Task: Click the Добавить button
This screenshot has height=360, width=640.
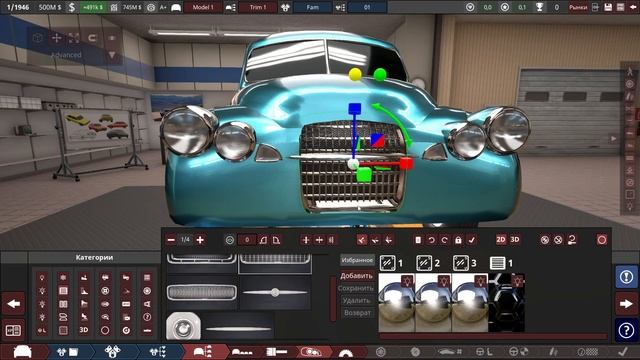Action: click(x=357, y=276)
